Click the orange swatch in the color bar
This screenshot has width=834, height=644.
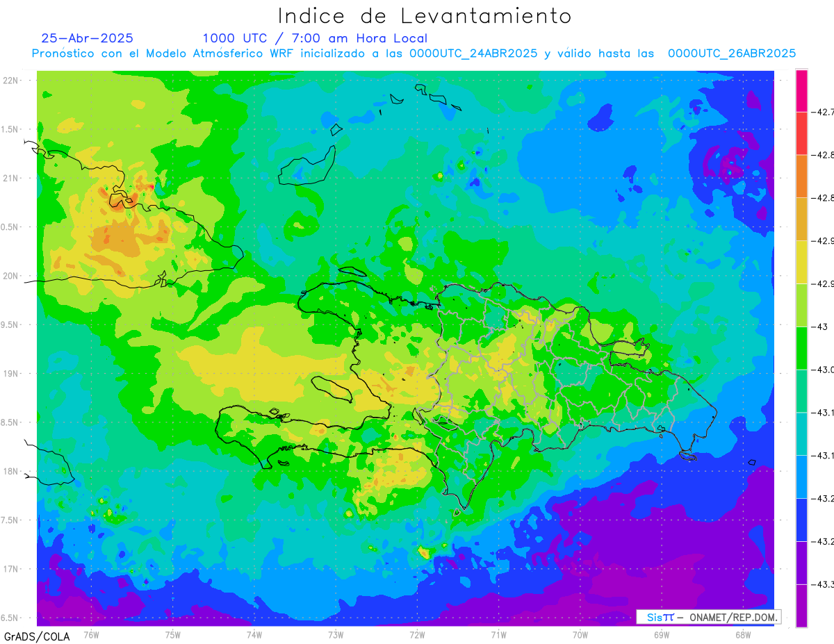click(801, 176)
